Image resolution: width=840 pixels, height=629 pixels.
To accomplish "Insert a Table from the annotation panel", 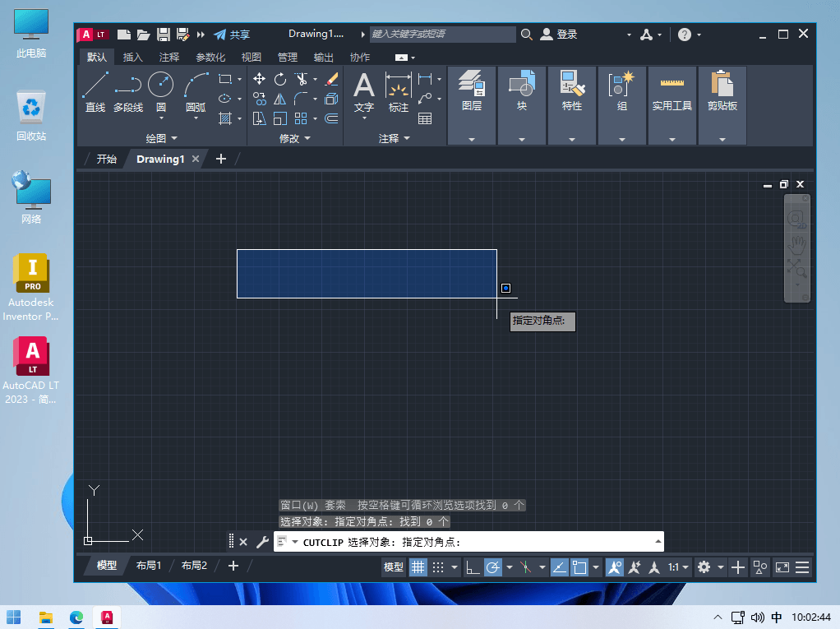I will (425, 118).
